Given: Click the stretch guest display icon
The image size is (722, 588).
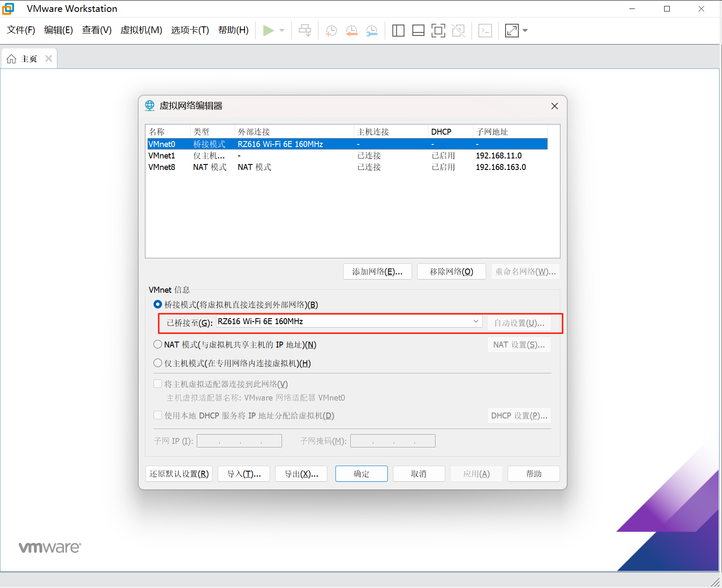Looking at the screenshot, I should pos(512,30).
